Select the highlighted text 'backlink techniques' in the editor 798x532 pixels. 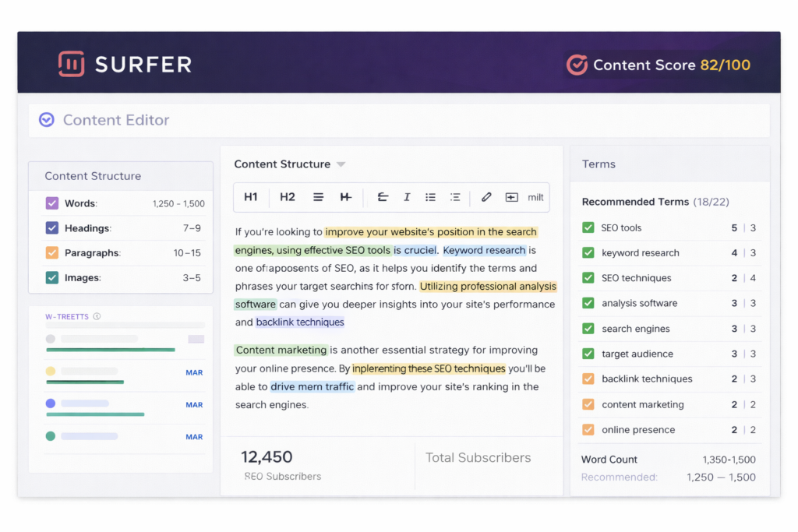(x=300, y=322)
